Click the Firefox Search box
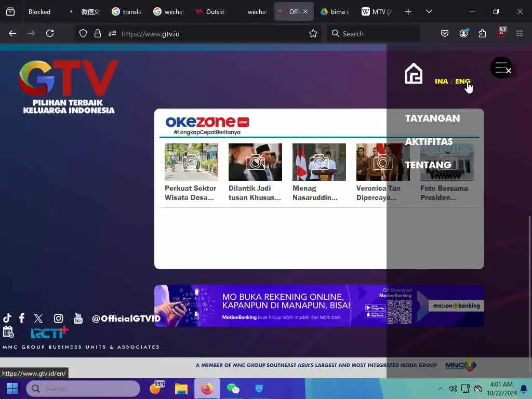Screen dimensions: 532x399 tap(373, 34)
